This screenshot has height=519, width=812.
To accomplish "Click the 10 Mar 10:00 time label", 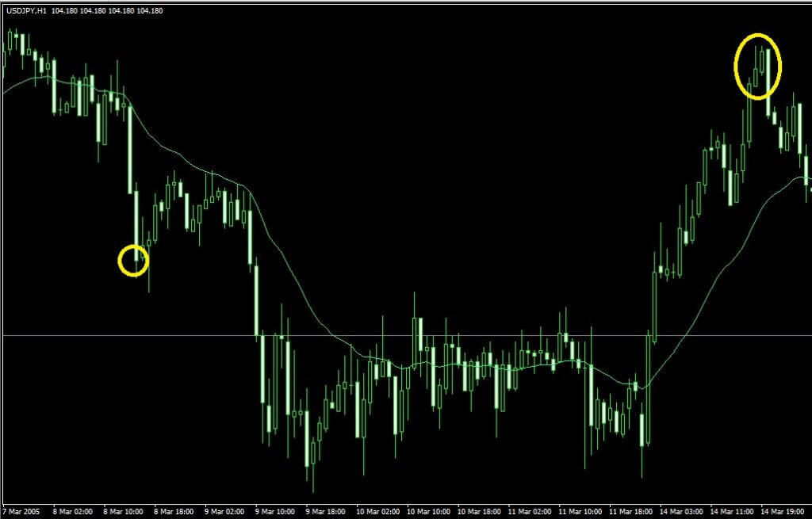I will coord(429,512).
